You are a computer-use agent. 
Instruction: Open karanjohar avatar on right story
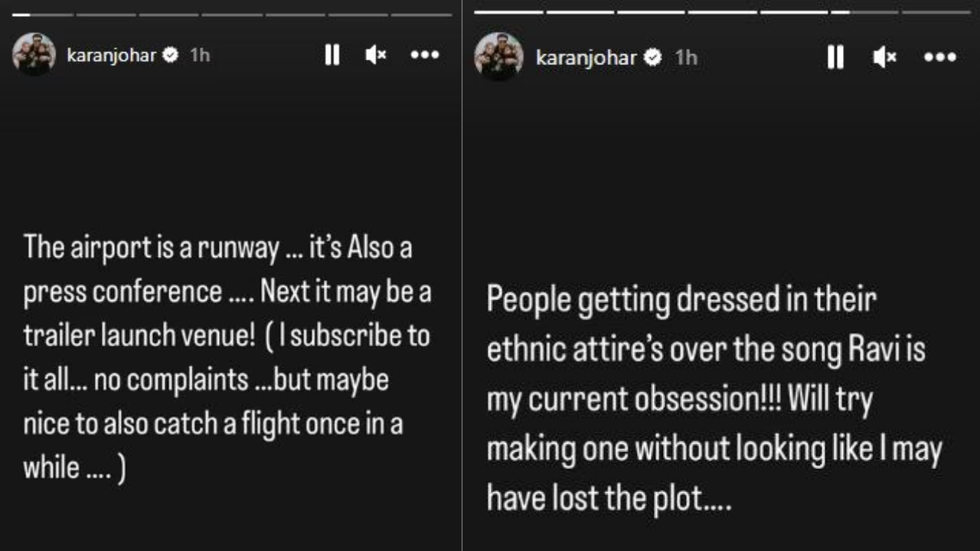(498, 57)
